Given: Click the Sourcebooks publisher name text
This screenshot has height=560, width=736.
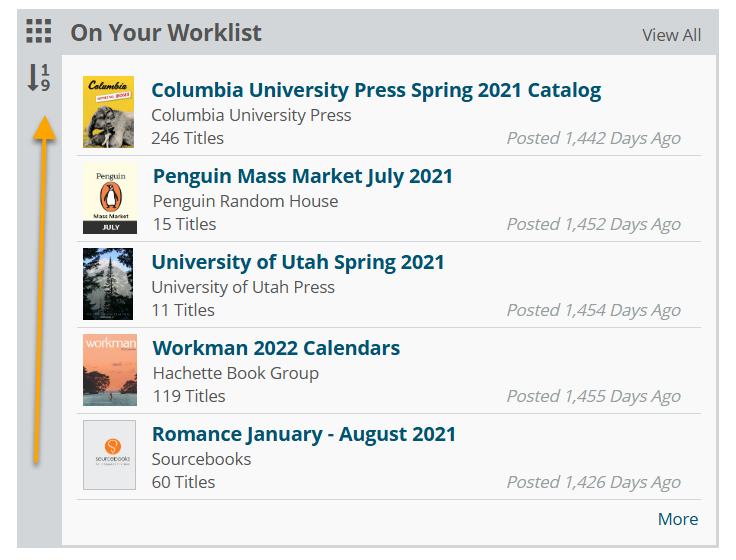Looking at the screenshot, I should pyautogui.click(x=201, y=459).
